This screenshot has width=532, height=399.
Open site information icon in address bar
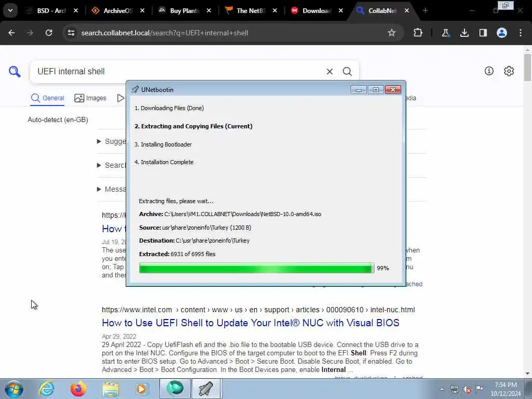(71, 33)
